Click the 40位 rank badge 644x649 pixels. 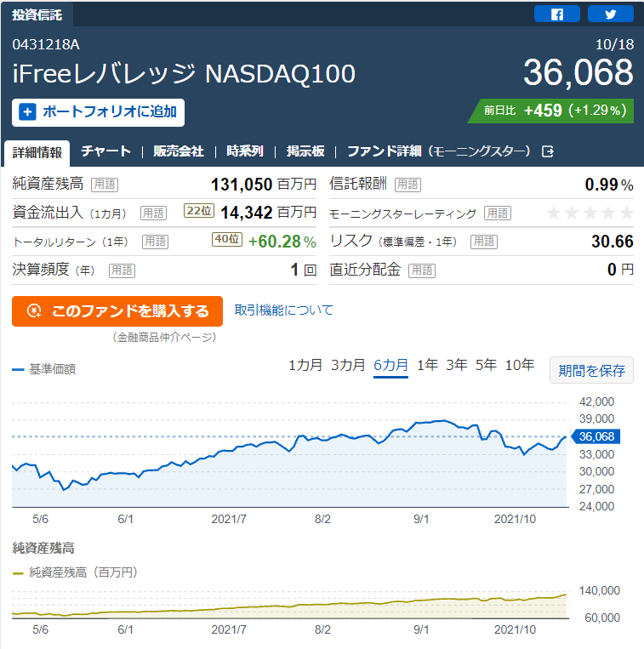[227, 239]
